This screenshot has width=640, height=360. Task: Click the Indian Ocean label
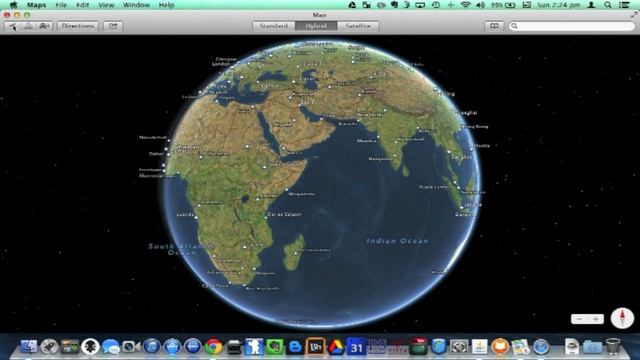(x=398, y=241)
